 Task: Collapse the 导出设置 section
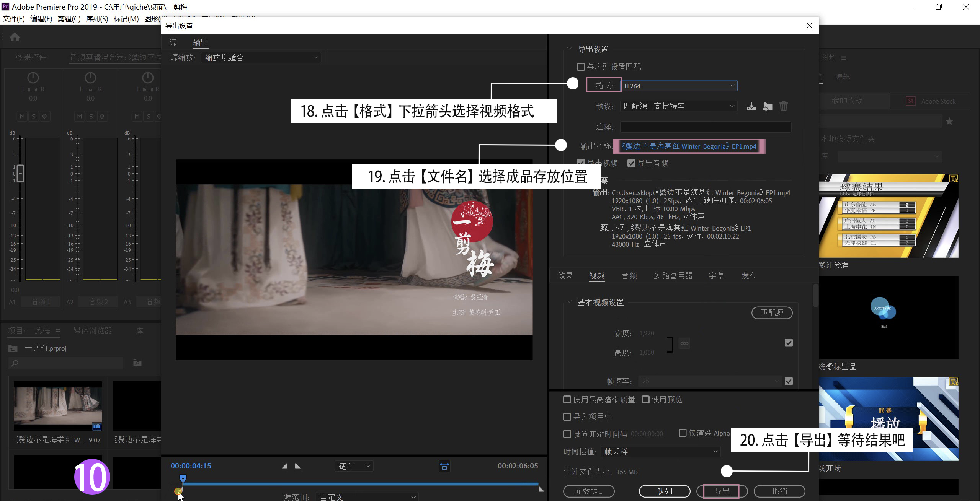pos(569,49)
